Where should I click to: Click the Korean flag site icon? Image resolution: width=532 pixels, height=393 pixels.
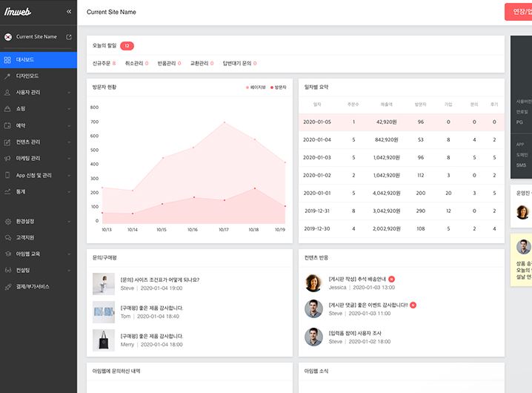pos(8,36)
